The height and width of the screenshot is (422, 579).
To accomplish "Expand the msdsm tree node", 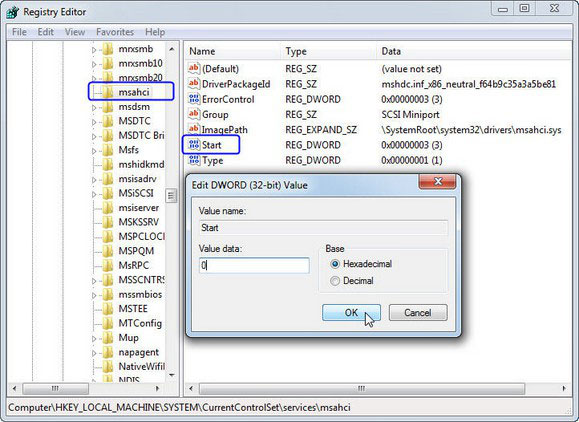I will (x=94, y=107).
